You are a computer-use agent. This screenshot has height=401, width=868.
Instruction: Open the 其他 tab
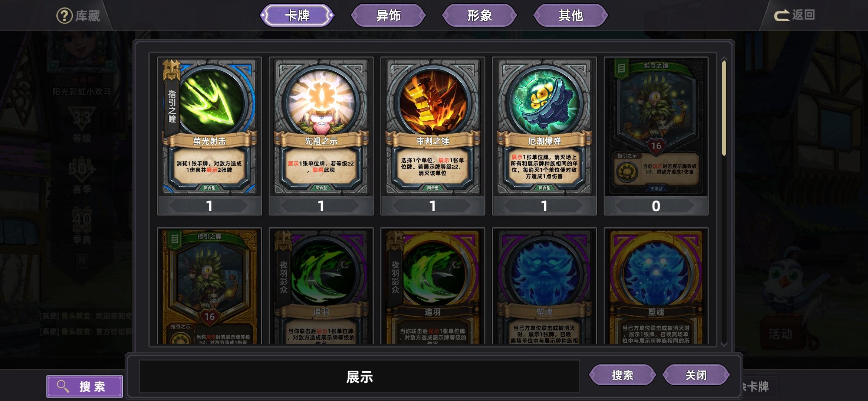click(571, 15)
